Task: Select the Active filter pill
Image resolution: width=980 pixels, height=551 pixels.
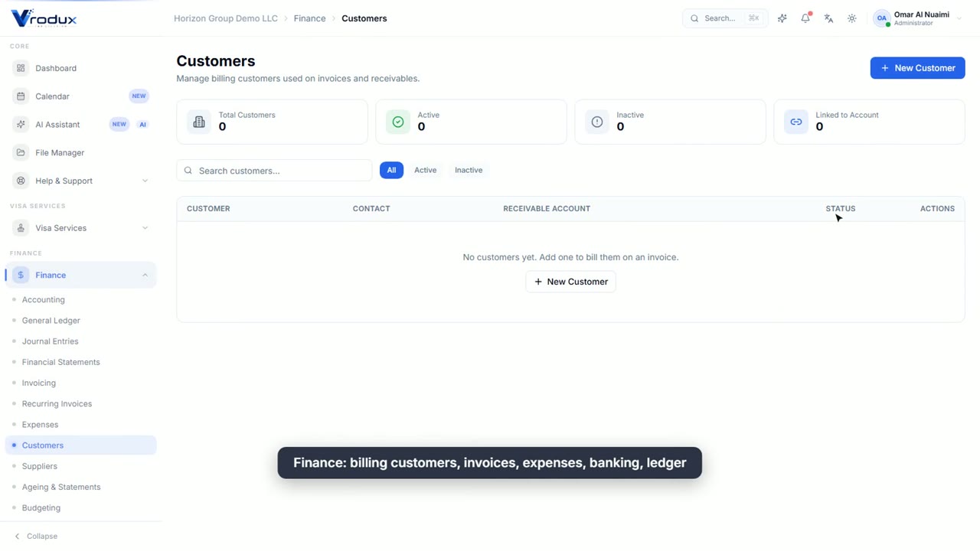Action: coord(425,170)
